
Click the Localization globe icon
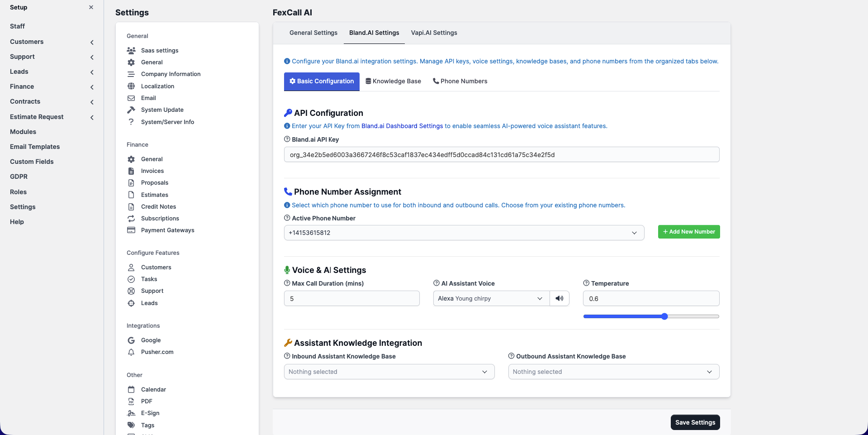pyautogui.click(x=131, y=86)
